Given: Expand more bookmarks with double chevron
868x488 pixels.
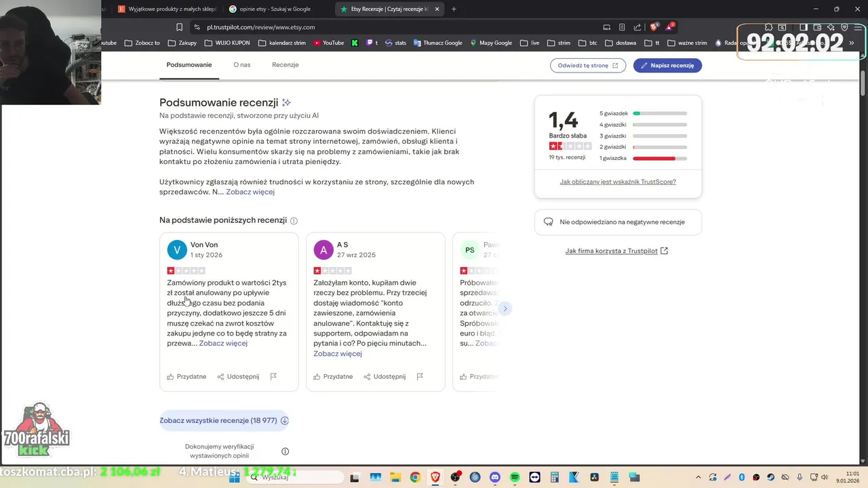Looking at the screenshot, I should 852,43.
